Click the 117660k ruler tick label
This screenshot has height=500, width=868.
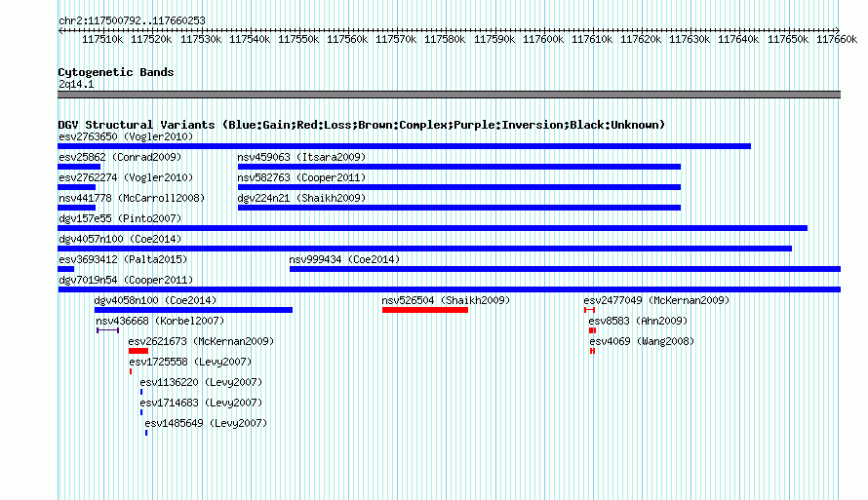837,40
